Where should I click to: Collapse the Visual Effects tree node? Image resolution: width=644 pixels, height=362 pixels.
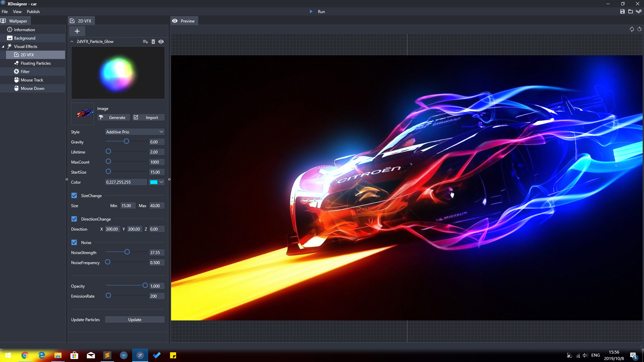point(3,47)
